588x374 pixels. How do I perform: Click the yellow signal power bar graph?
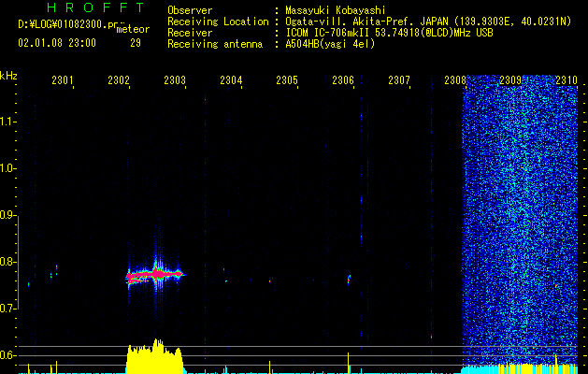pyautogui.click(x=155, y=358)
